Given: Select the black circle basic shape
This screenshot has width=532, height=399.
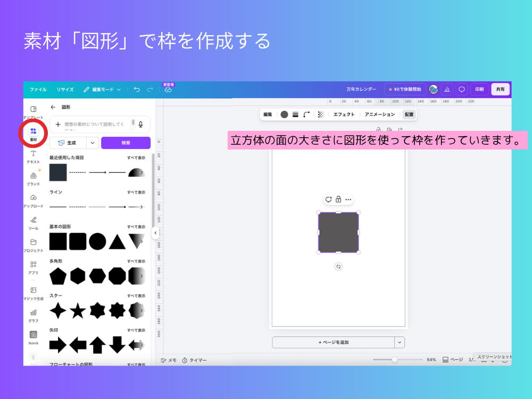Looking at the screenshot, I should [97, 242].
